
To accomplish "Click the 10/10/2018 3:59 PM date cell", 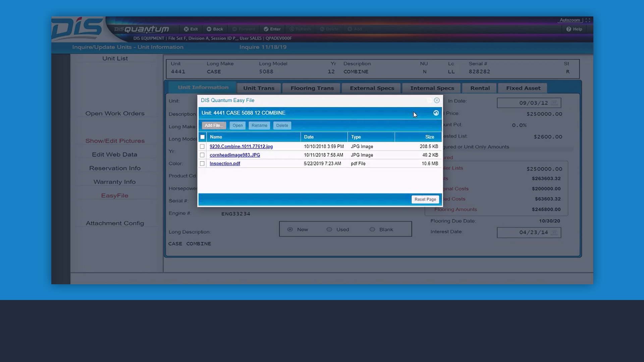I will coord(324,146).
